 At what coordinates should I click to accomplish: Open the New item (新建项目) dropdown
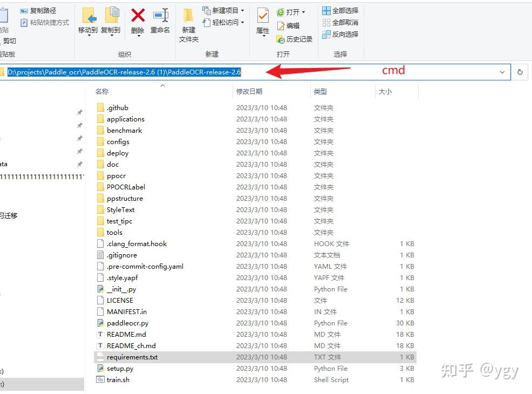tap(223, 10)
